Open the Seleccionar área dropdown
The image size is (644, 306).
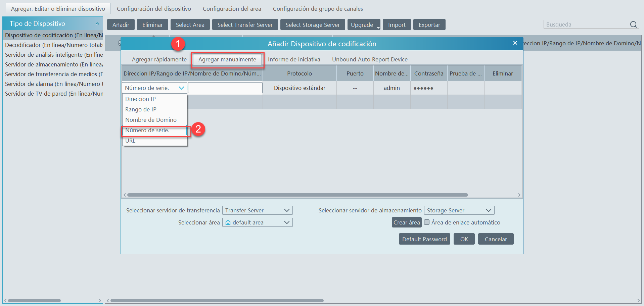(x=287, y=222)
